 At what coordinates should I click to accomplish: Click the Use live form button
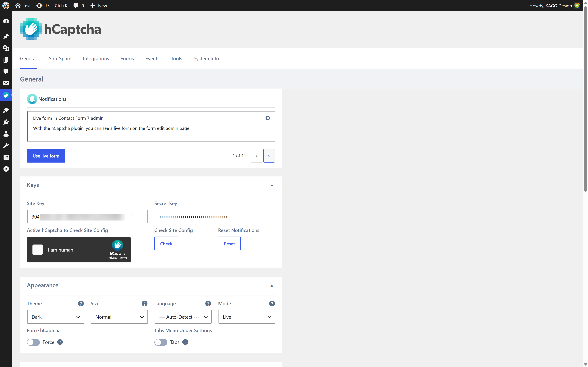click(x=46, y=156)
